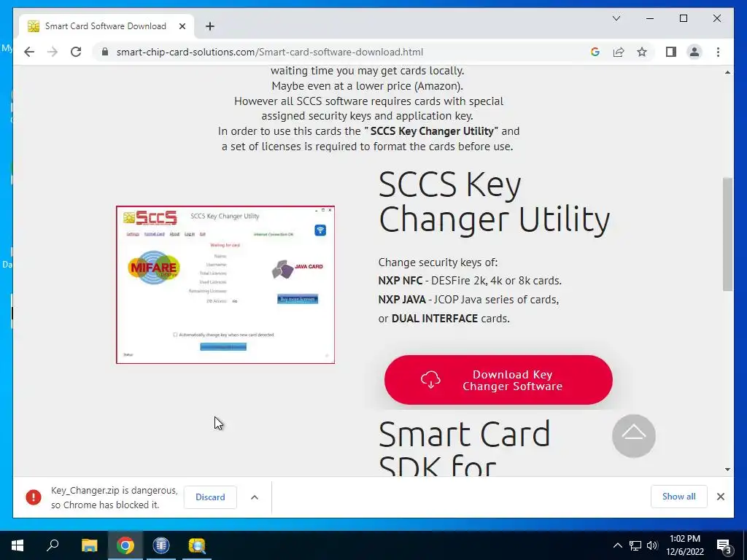This screenshot has height=560, width=747.
Task: Open the blue round taskbar app
Action: (x=161, y=545)
